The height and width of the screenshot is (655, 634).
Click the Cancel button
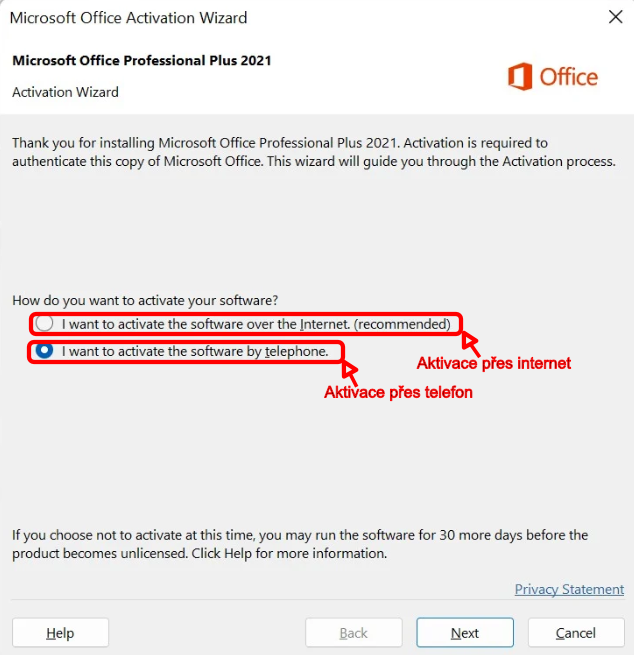[575, 633]
